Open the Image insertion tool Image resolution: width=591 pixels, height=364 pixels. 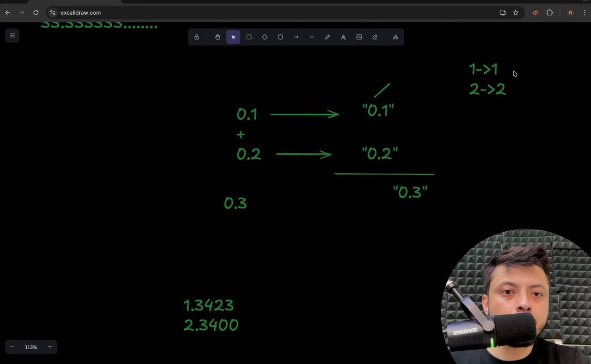(x=359, y=37)
